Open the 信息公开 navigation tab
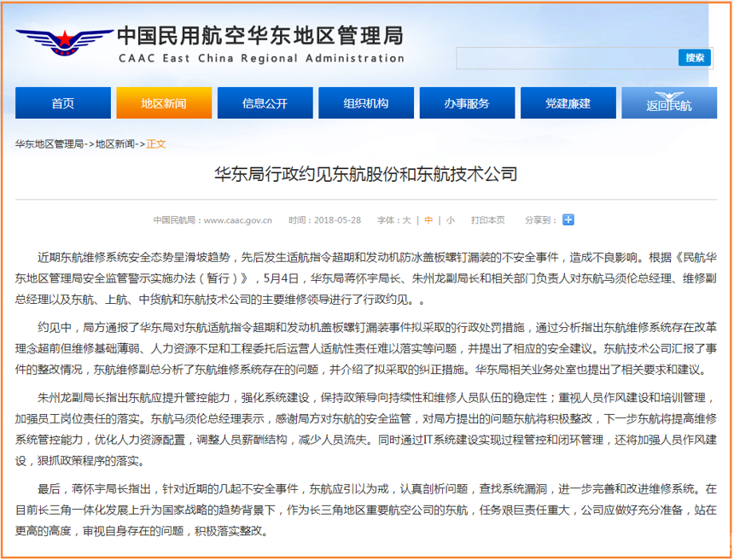This screenshot has height=560, width=734. click(x=265, y=103)
